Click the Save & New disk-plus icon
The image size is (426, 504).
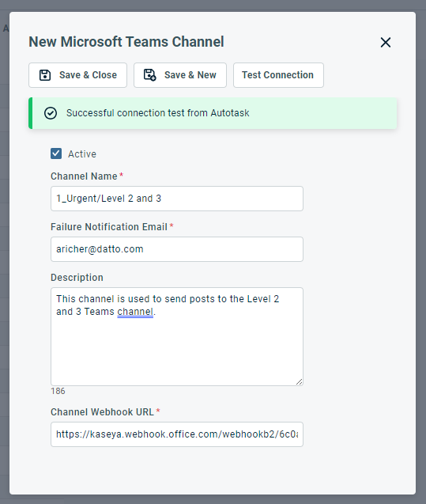(x=149, y=75)
